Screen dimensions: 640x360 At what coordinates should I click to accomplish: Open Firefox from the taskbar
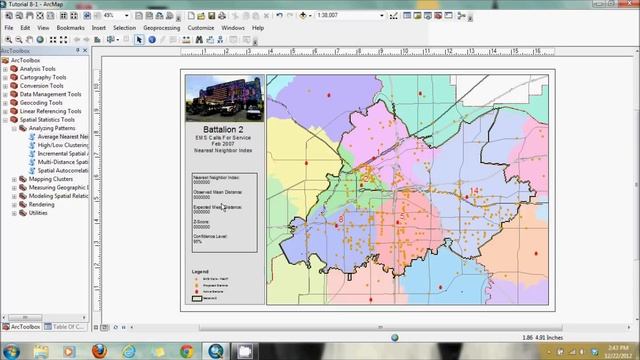(x=99, y=351)
